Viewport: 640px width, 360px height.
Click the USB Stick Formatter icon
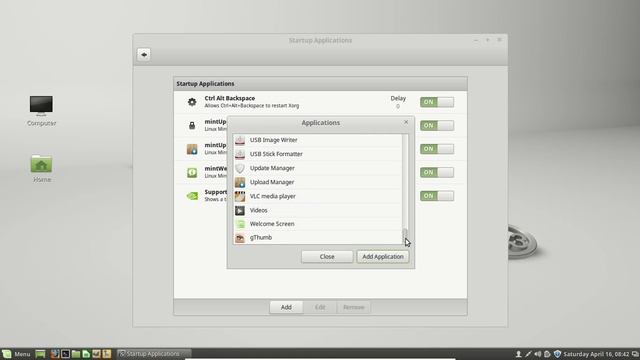coord(240,154)
